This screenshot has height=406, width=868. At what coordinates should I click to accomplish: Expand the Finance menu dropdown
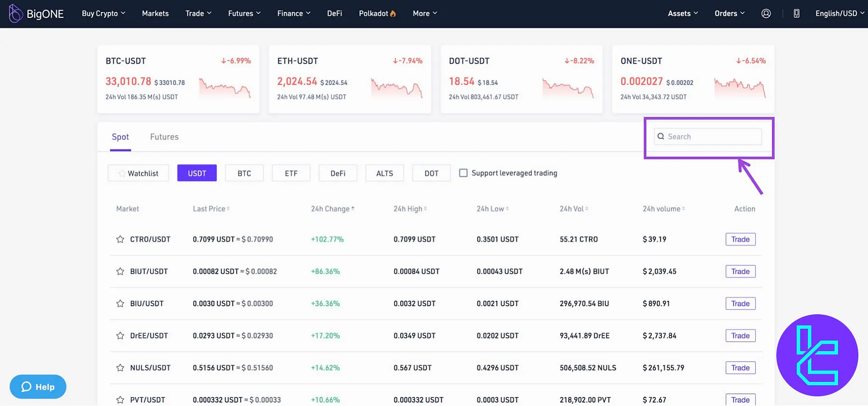point(294,14)
